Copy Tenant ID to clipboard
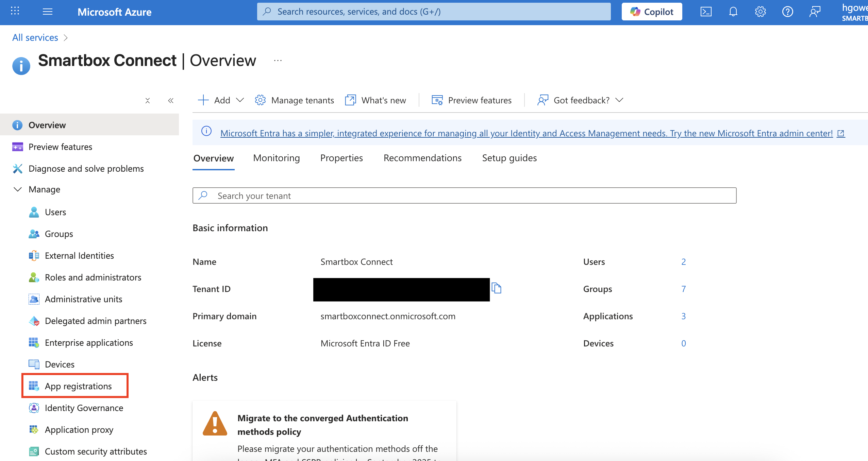 point(496,288)
